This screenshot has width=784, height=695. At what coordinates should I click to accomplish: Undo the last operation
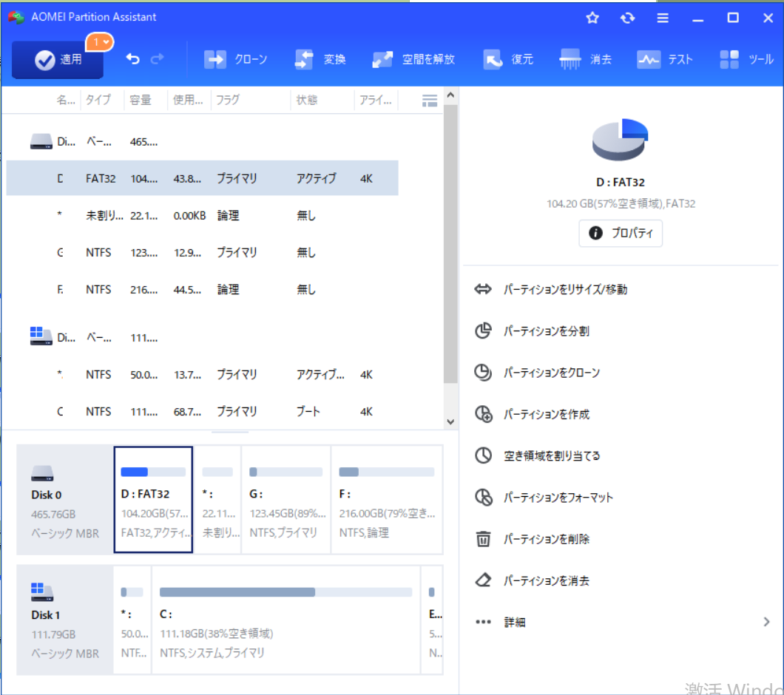(x=132, y=59)
